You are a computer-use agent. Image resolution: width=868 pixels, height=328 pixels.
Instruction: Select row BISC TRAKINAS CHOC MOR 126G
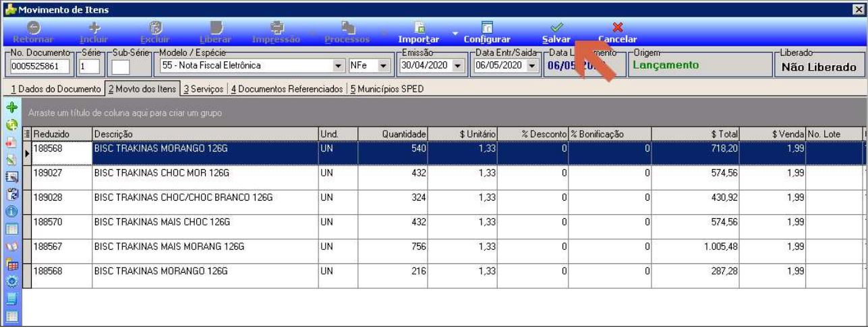[x=444, y=178]
